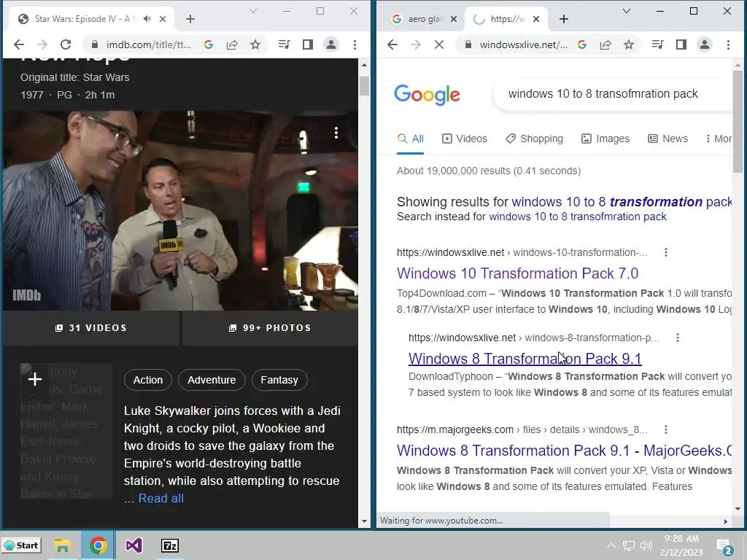Open Google icon in IMDb address bar
Screen dimensions: 747x560
[208, 44]
